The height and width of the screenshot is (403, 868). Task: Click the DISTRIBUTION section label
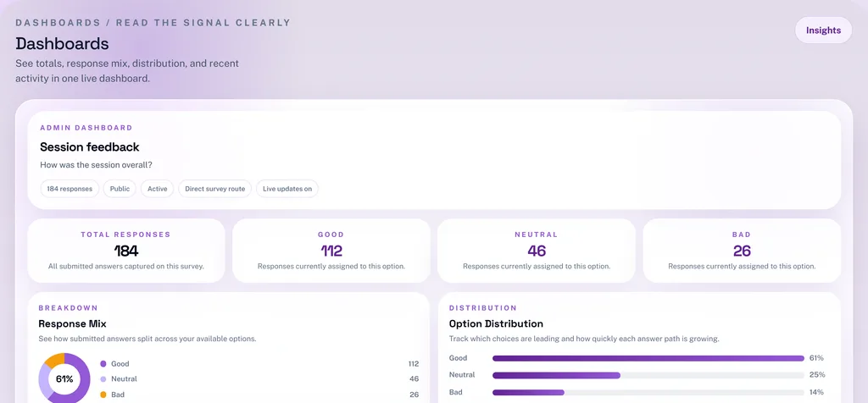[483, 308]
